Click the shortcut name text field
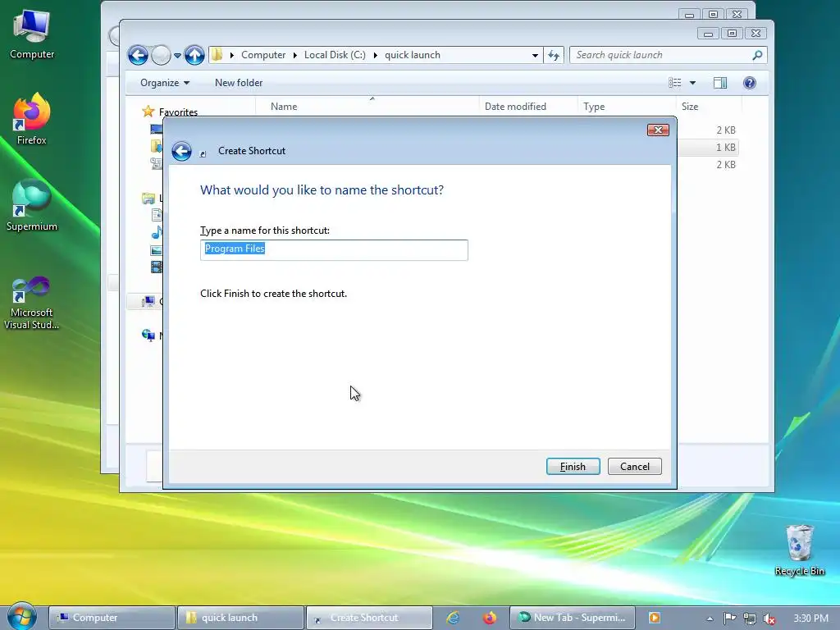The height and width of the screenshot is (630, 840). [x=334, y=249]
